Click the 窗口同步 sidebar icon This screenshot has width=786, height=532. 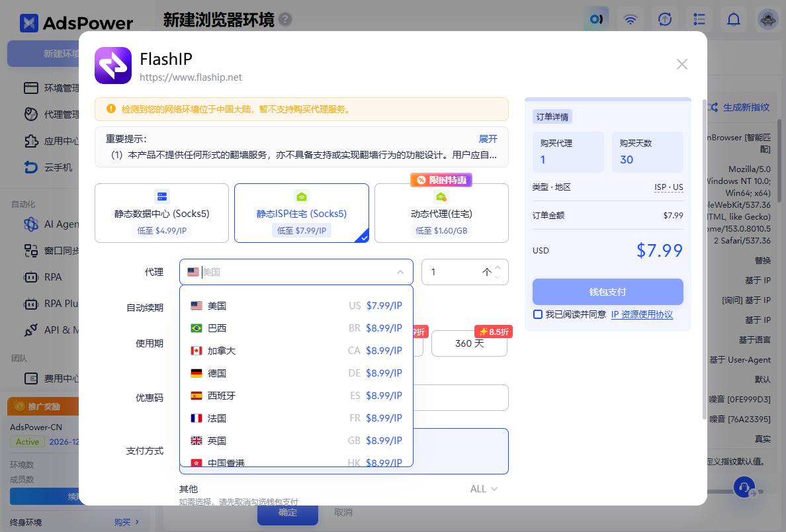31,251
